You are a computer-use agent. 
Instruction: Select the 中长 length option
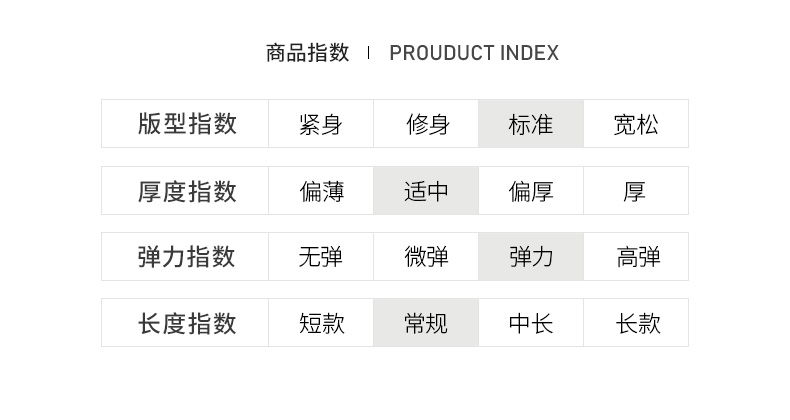[x=531, y=323]
